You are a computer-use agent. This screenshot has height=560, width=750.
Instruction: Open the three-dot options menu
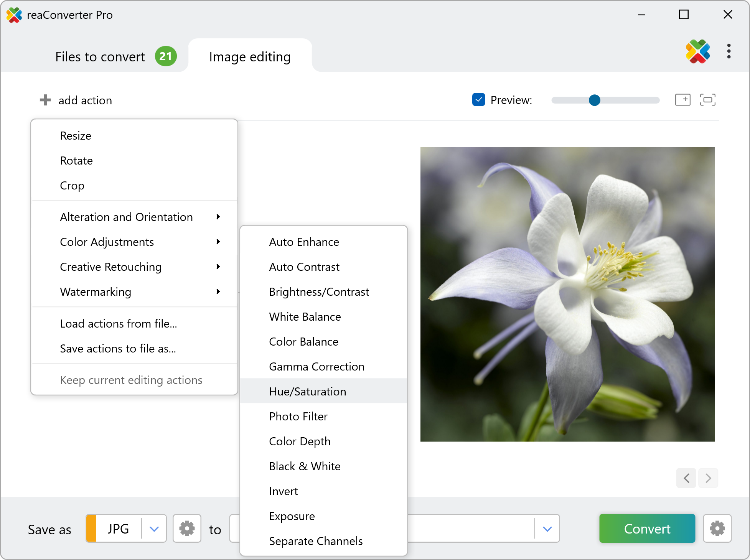point(729,51)
